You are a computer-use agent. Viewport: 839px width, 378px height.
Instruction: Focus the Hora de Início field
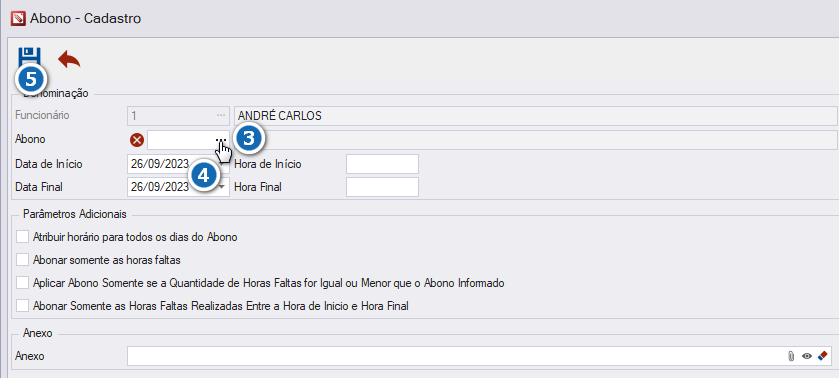(382, 164)
